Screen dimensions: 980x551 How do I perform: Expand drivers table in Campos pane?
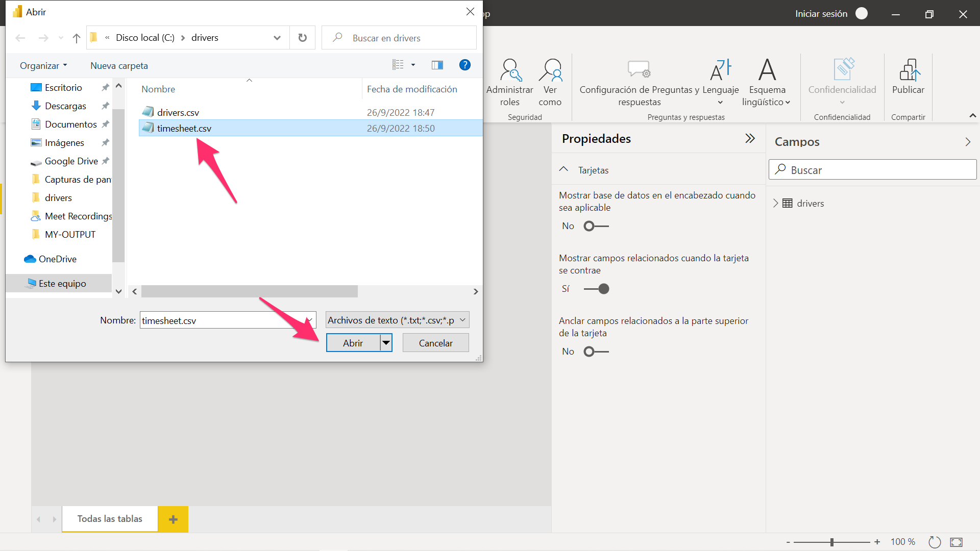click(x=775, y=203)
